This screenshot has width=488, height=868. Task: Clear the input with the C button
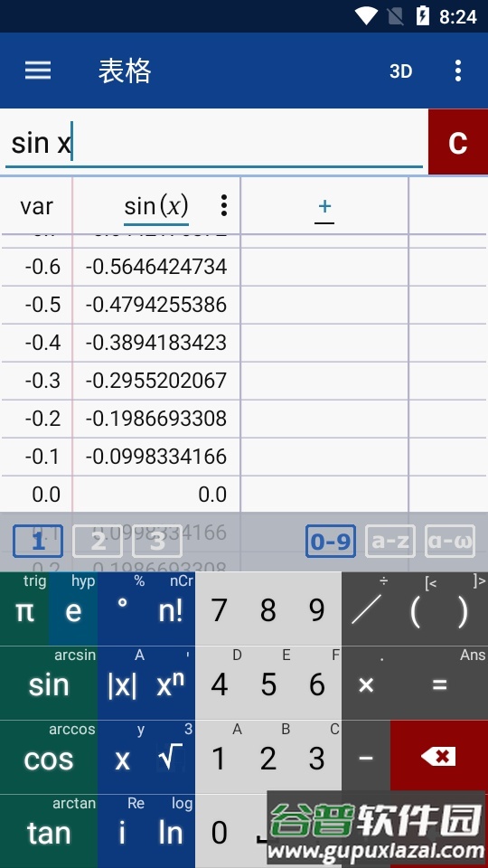coord(457,143)
